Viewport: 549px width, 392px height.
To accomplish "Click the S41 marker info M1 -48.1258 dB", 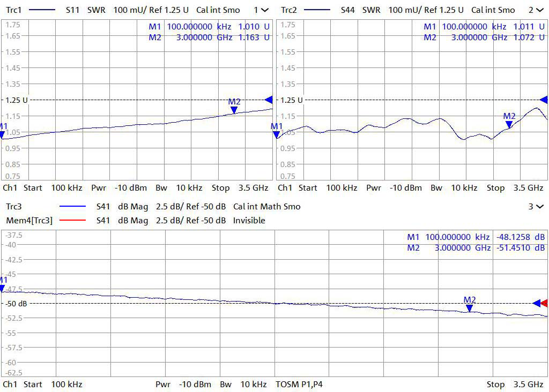I will [476, 237].
